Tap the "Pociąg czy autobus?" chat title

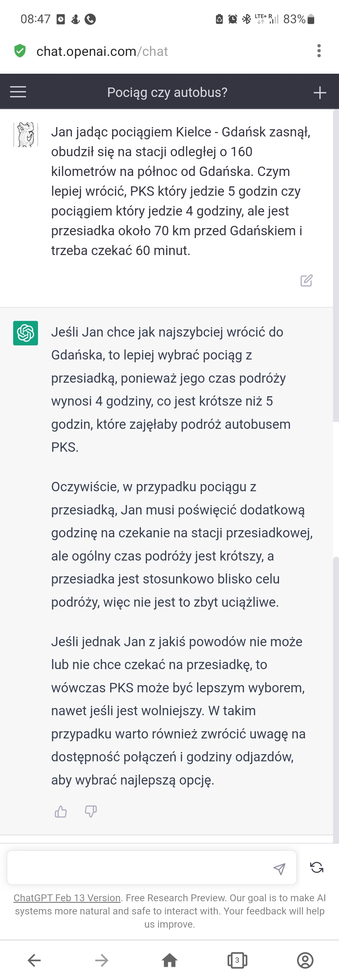(167, 93)
